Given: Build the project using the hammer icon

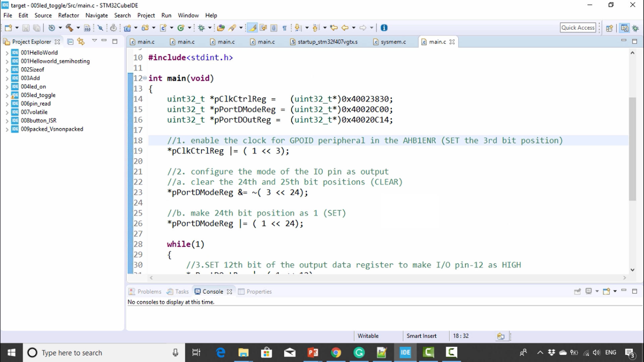Looking at the screenshot, I should pyautogui.click(x=69, y=28).
